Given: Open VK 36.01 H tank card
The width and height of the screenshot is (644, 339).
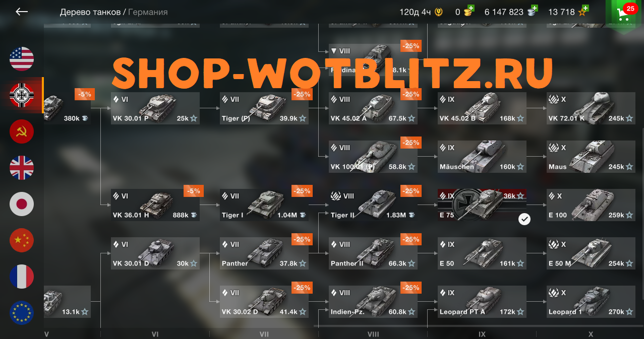Looking at the screenshot, I should coord(155,205).
